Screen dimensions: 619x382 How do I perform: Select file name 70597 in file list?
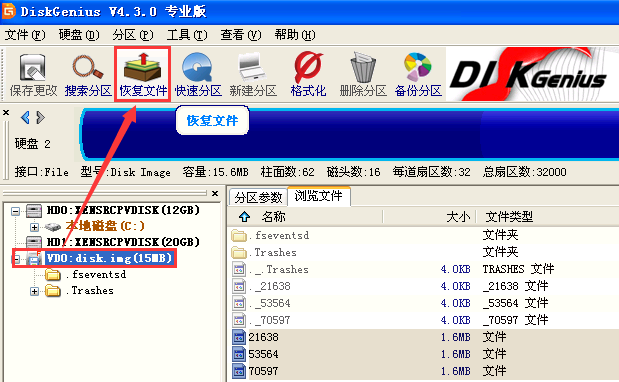point(264,371)
